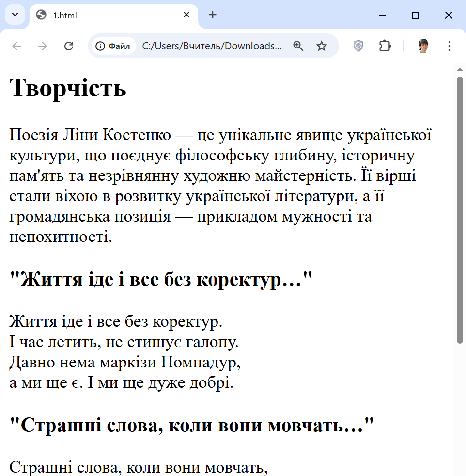
Task: Go forward to next page
Action: click(x=43, y=46)
